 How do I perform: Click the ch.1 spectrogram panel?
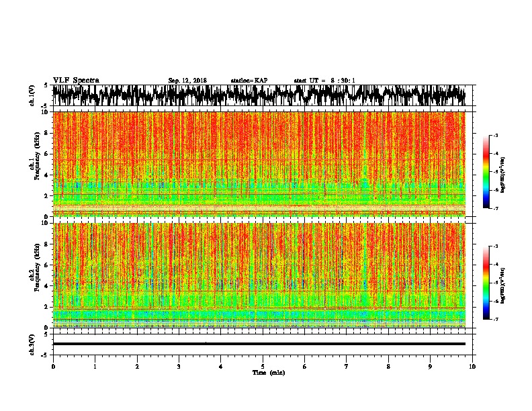(x=259, y=164)
